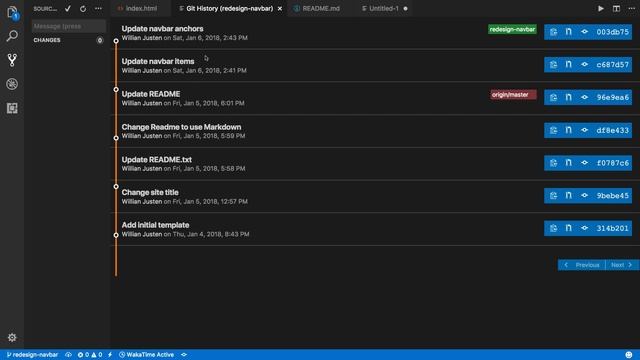Click the commit hash 314b201
Image resolution: width=640 pixels, height=360 pixels.
(613, 228)
